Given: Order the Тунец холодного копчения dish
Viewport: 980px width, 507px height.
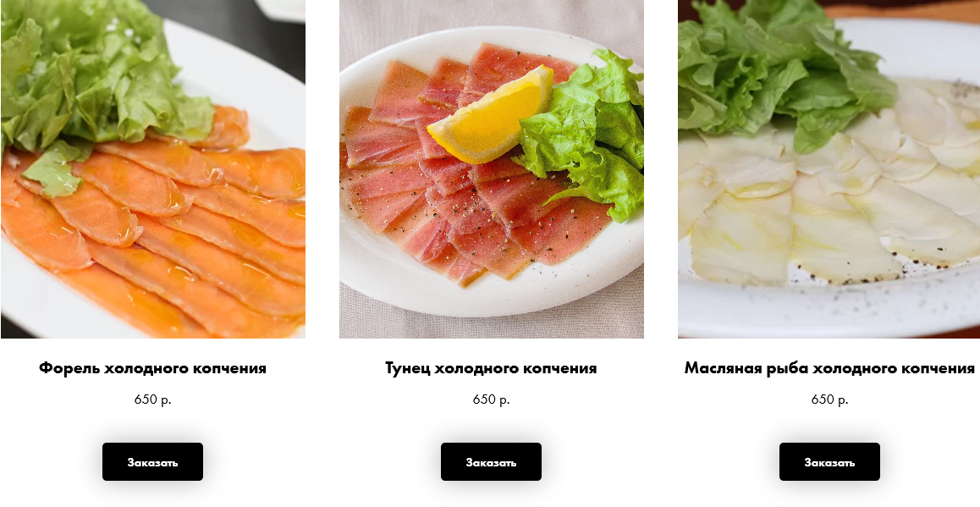Looking at the screenshot, I should point(491,462).
